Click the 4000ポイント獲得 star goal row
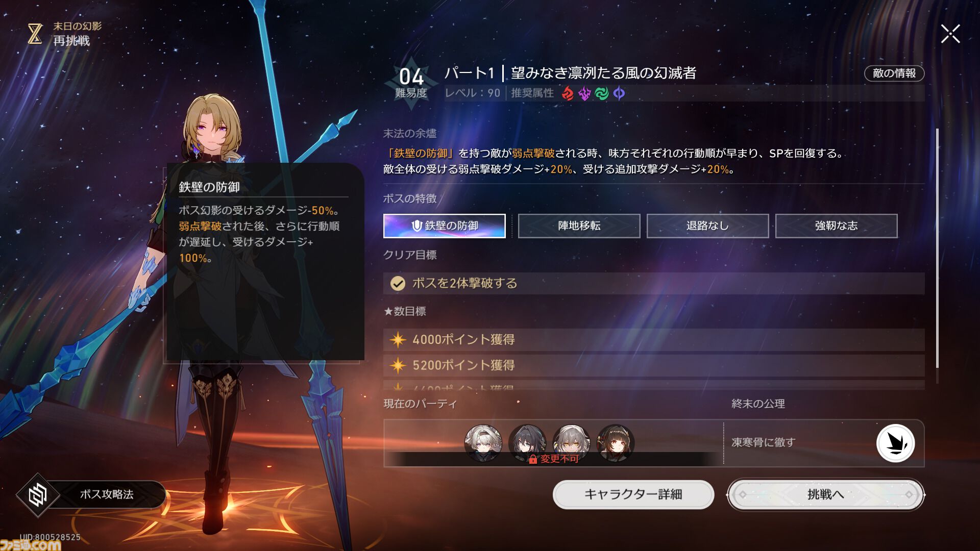Screen dimensions: 980x551 (654, 340)
